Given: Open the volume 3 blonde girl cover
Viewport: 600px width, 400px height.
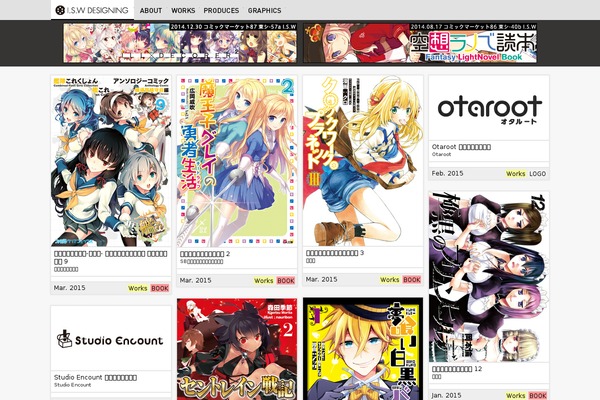Looking at the screenshot, I should pyautogui.click(x=363, y=161).
